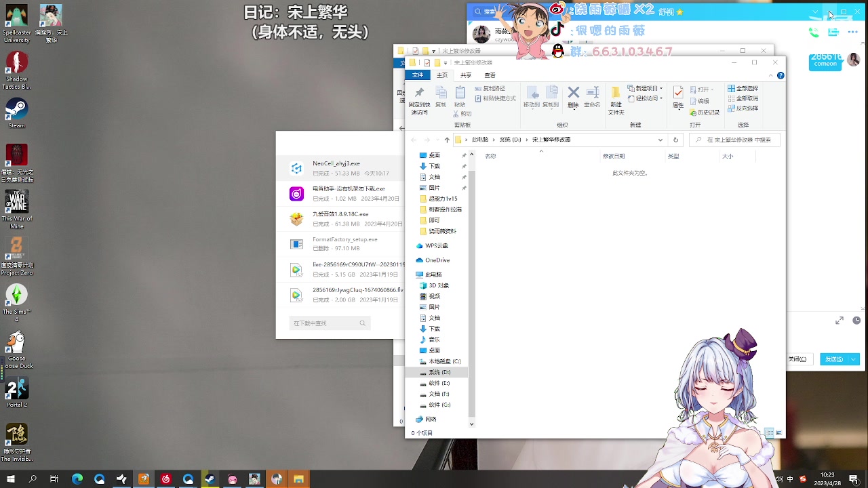This screenshot has height=488, width=868.
Task: Click the 在下载中查找 search field
Action: [x=330, y=323]
